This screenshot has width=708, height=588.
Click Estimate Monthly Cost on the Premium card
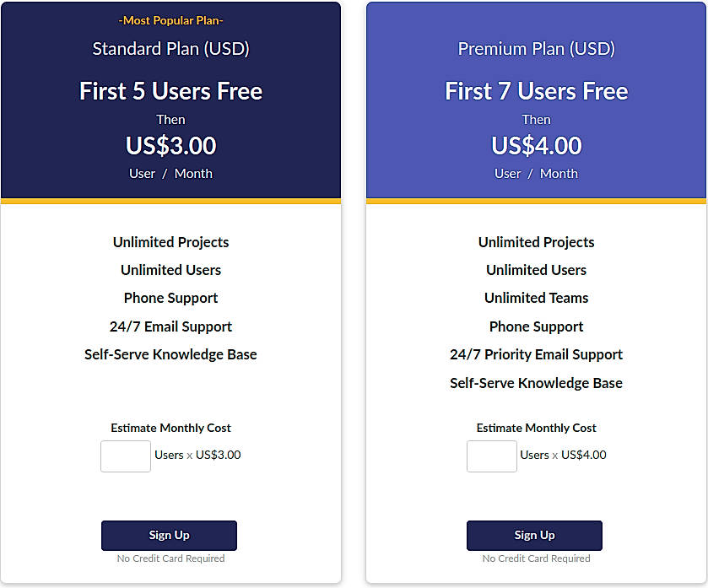(x=536, y=428)
